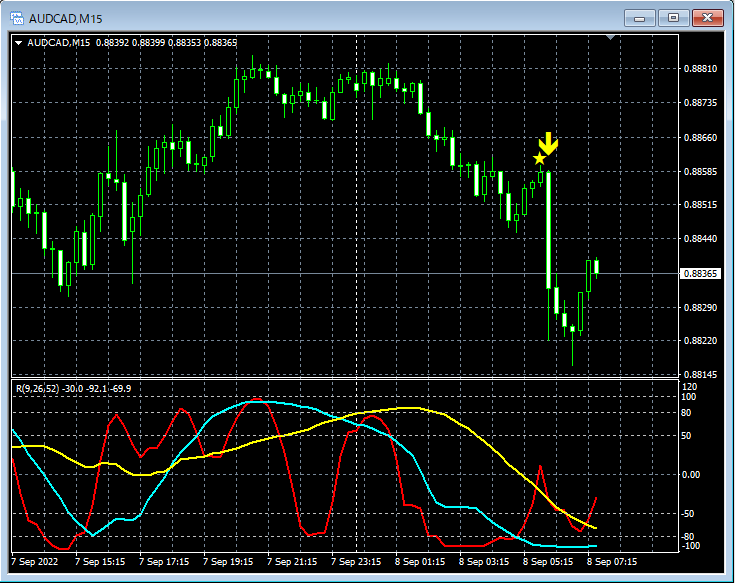Click the indicator scale value 120

click(x=690, y=387)
